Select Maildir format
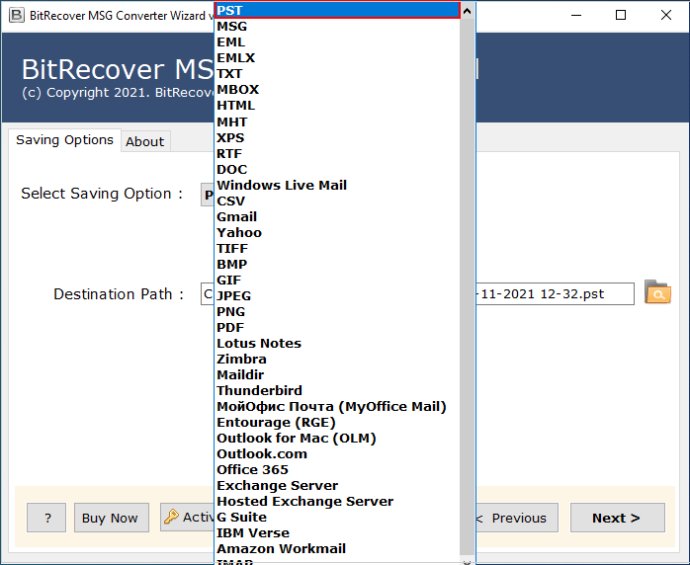Viewport: 690px width, 565px height. coord(338,375)
